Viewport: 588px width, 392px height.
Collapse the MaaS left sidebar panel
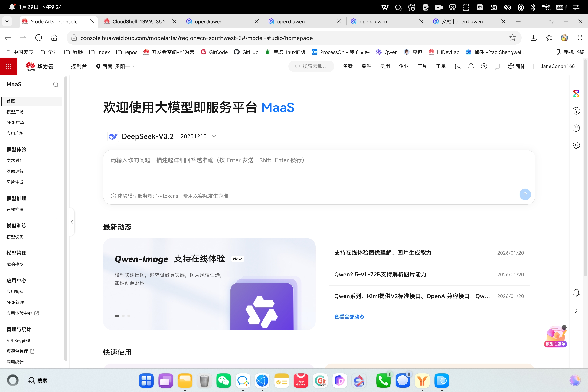click(71, 222)
